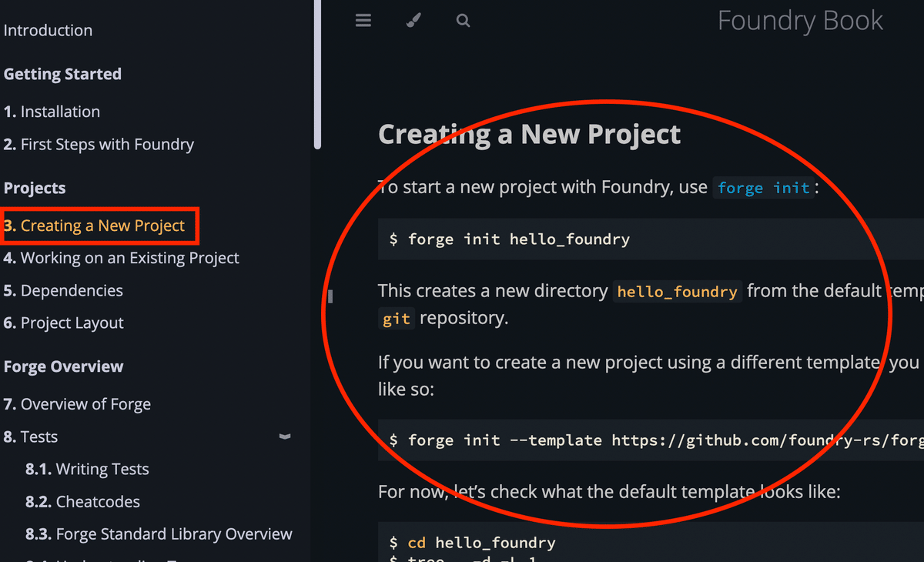Image resolution: width=924 pixels, height=562 pixels.
Task: Open Working on an Existing Project
Action: click(122, 258)
